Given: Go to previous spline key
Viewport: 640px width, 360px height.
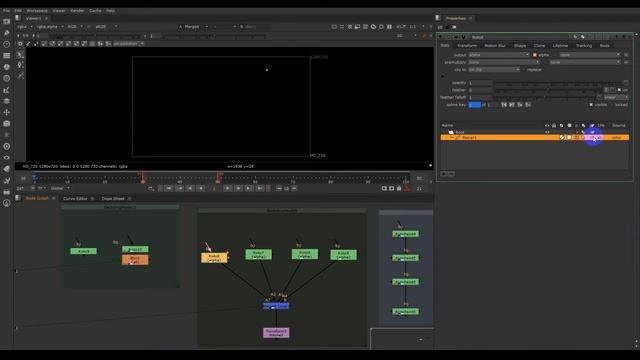Looking at the screenshot, I should click(x=504, y=105).
